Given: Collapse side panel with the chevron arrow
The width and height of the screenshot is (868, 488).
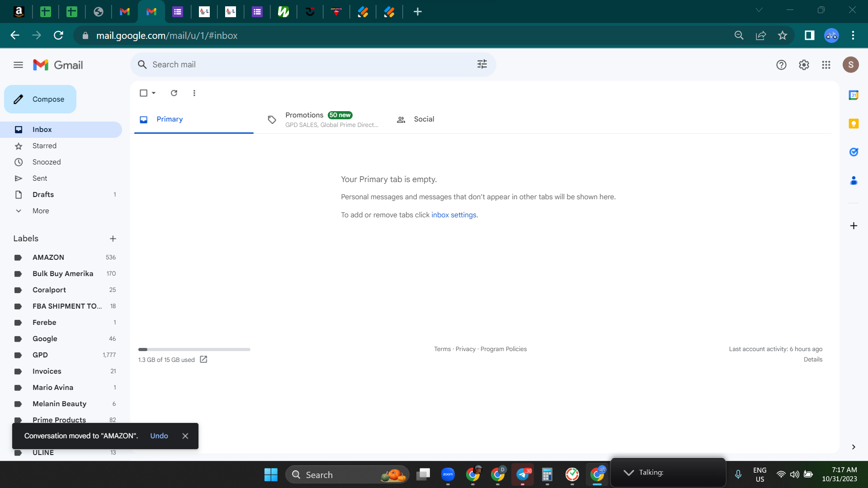Looking at the screenshot, I should [854, 447].
